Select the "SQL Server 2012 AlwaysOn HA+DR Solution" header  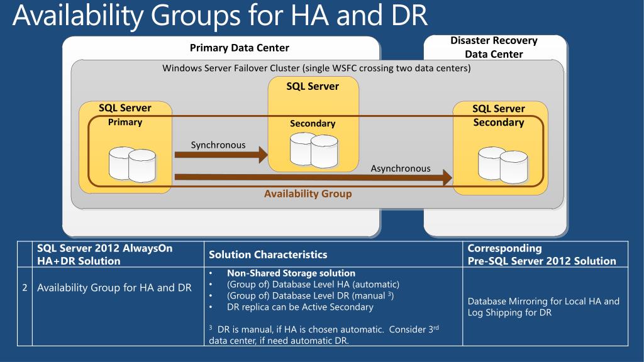(105, 255)
